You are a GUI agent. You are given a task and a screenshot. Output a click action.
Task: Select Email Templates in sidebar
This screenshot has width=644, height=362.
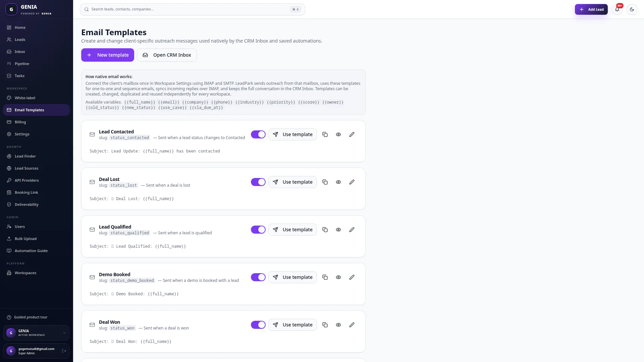pos(36,110)
